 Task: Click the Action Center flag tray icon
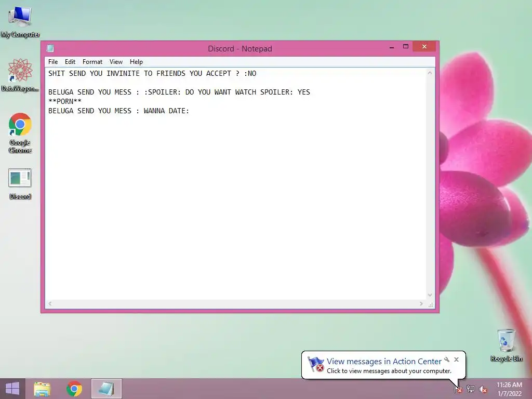[458, 389]
